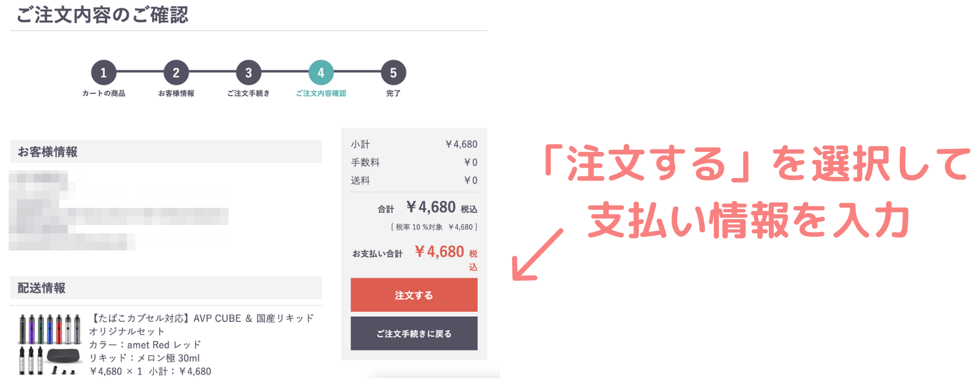Screen dimensions: 980x392
Task: Click the ご注文内容のご確認 page heading
Action: 103,15
